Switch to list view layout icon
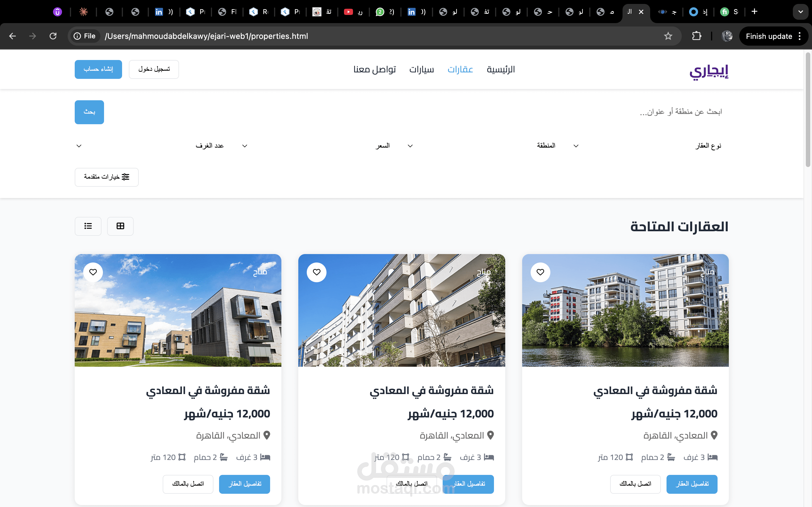The height and width of the screenshot is (507, 812). click(88, 226)
